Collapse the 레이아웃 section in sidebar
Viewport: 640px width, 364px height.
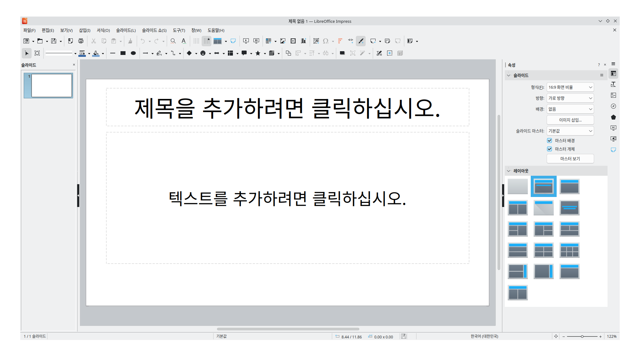[x=509, y=171]
